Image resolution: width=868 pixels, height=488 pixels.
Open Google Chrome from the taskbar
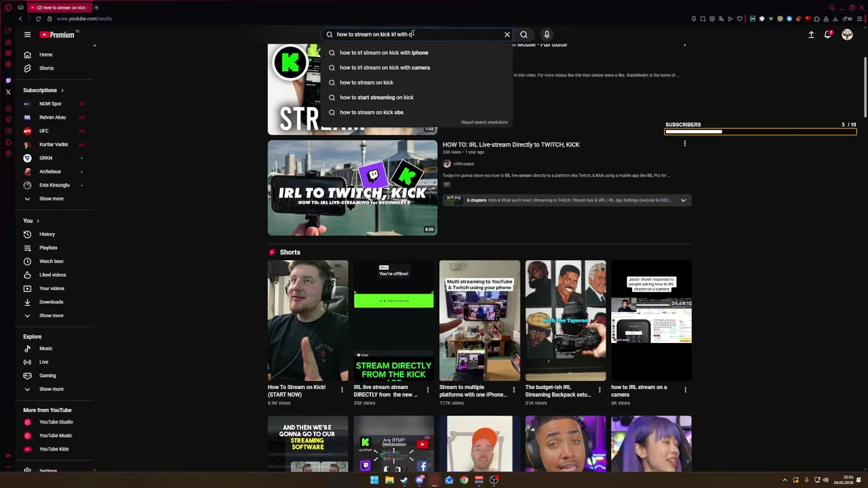(465, 480)
